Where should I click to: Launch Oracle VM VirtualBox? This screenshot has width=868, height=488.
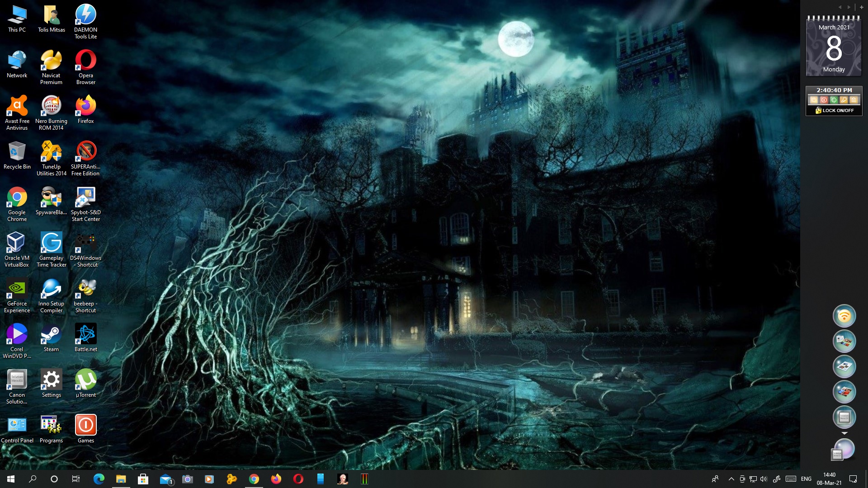(x=17, y=250)
